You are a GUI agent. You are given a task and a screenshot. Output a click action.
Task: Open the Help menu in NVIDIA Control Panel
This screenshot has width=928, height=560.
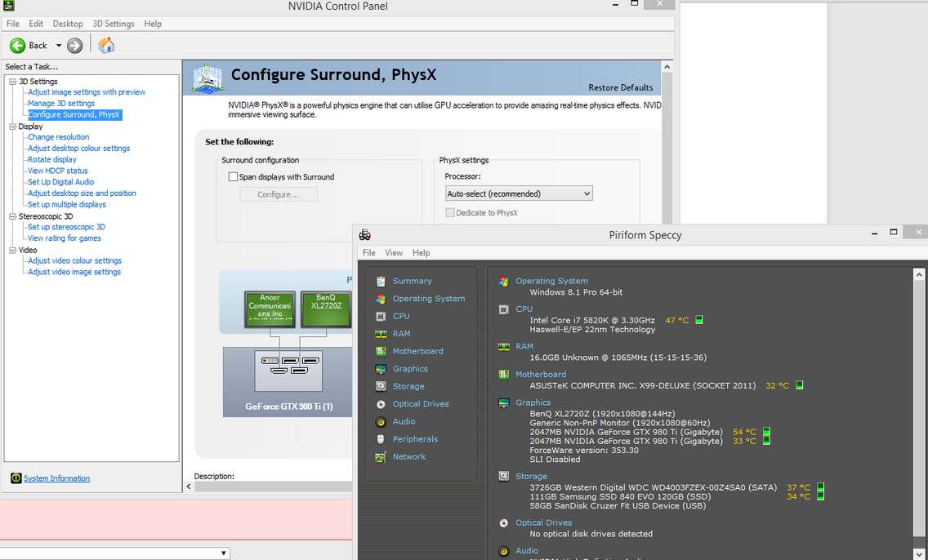153,24
